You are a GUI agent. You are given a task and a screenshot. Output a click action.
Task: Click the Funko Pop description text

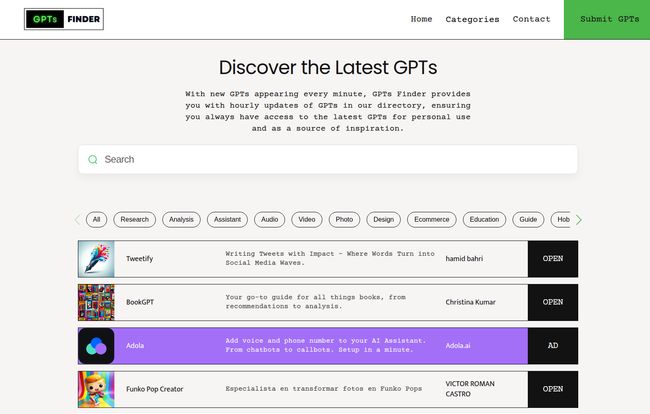click(324, 389)
